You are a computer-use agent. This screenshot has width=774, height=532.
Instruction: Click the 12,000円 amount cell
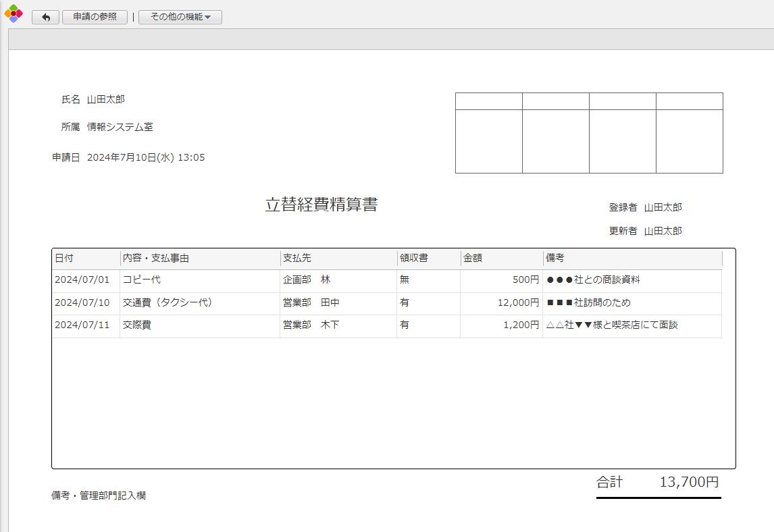point(518,302)
